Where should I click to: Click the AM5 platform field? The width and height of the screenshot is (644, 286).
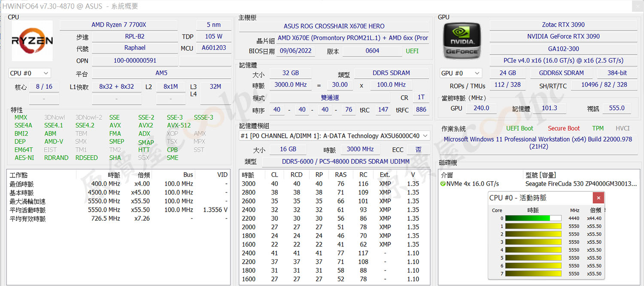point(161,73)
